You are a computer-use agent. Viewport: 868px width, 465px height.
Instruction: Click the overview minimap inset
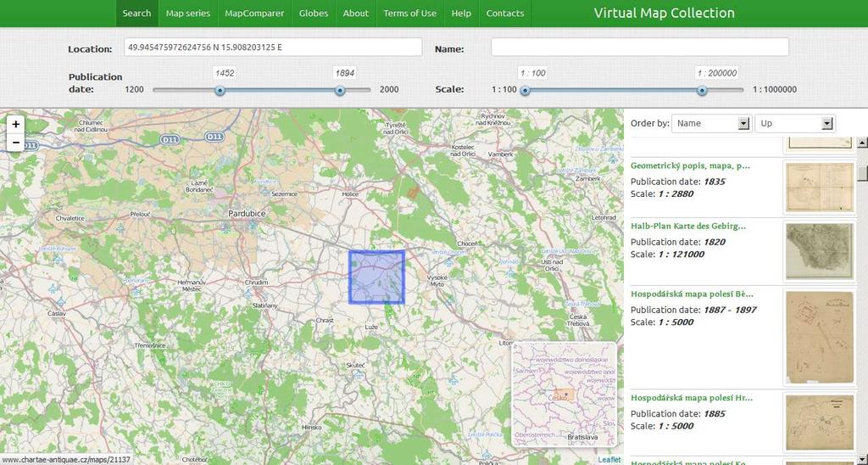point(564,394)
